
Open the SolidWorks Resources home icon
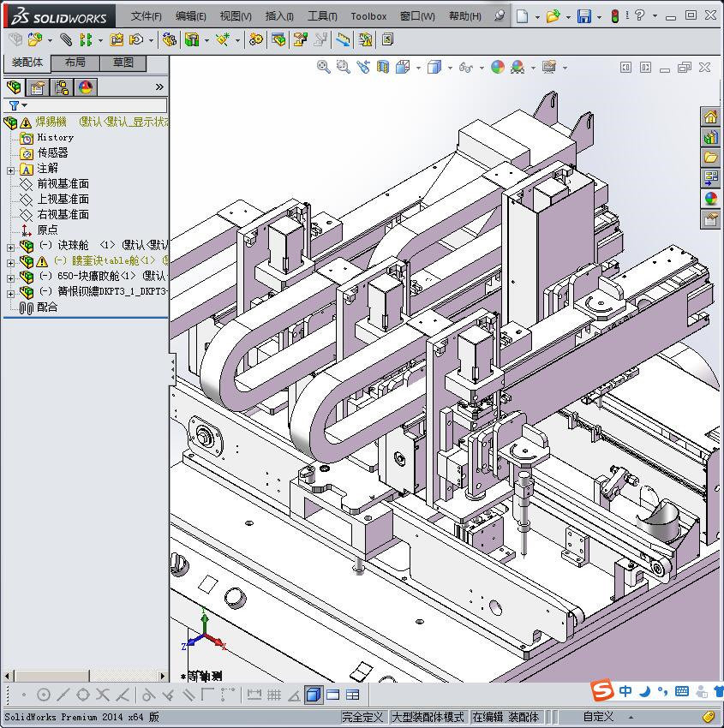pos(710,117)
